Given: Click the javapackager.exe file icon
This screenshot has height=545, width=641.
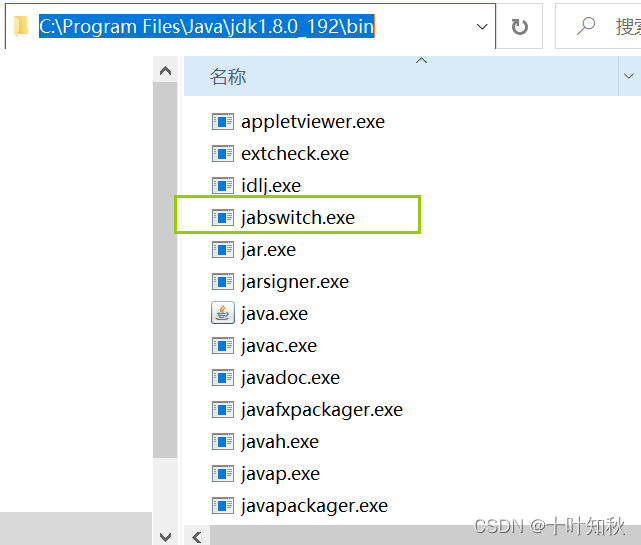Looking at the screenshot, I should coord(223,506).
